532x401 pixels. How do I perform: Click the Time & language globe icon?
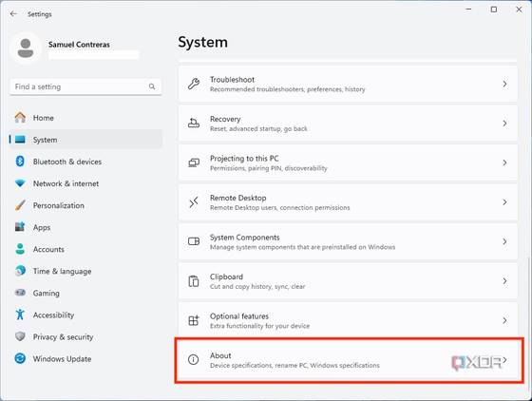tap(20, 271)
